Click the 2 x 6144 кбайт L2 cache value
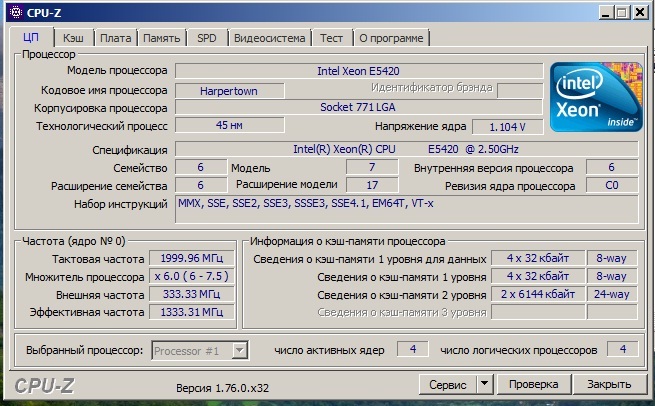 [538, 294]
